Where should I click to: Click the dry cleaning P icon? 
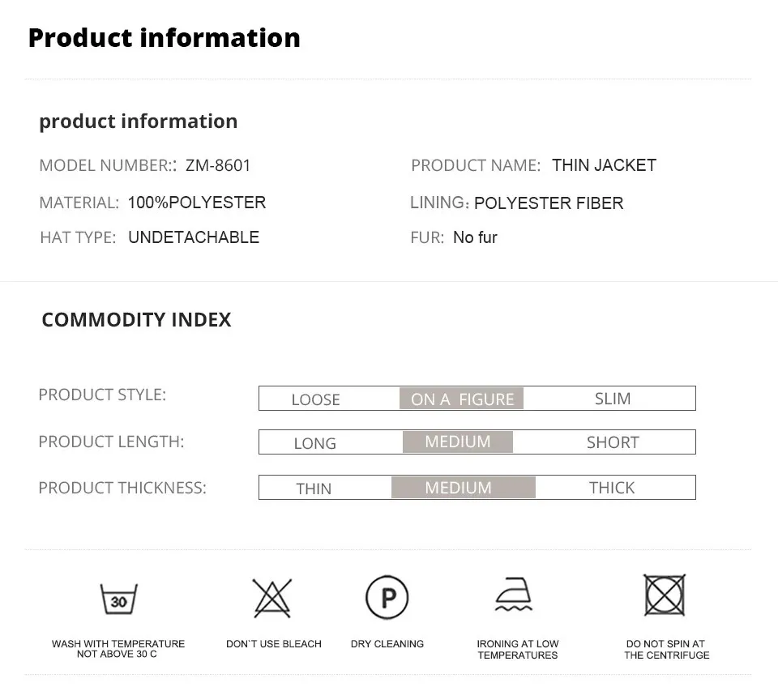click(387, 599)
